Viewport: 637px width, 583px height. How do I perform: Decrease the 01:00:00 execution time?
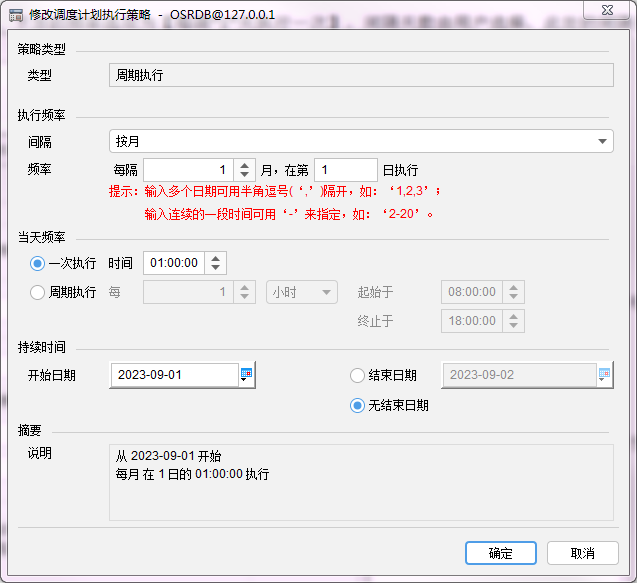pyautogui.click(x=215, y=268)
